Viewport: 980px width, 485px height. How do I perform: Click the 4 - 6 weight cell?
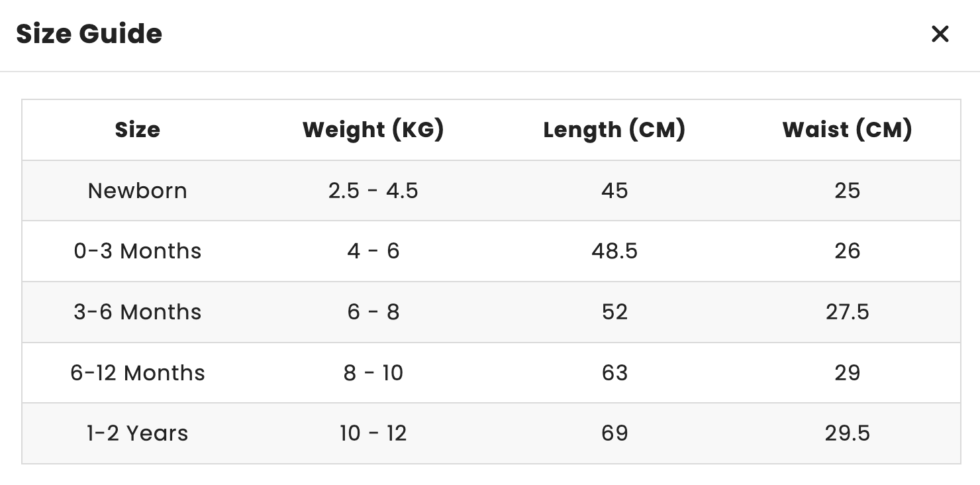click(x=373, y=251)
